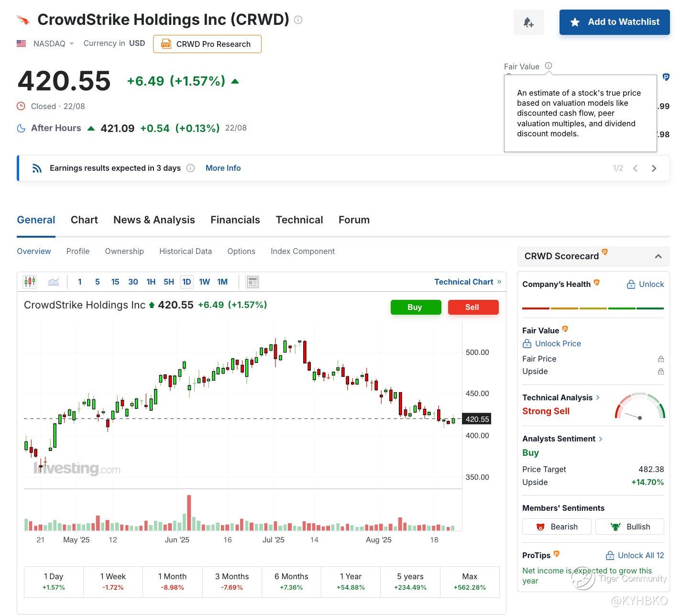Open the Technical Chart link
Viewport: 681px width, 616px height.
coord(468,282)
